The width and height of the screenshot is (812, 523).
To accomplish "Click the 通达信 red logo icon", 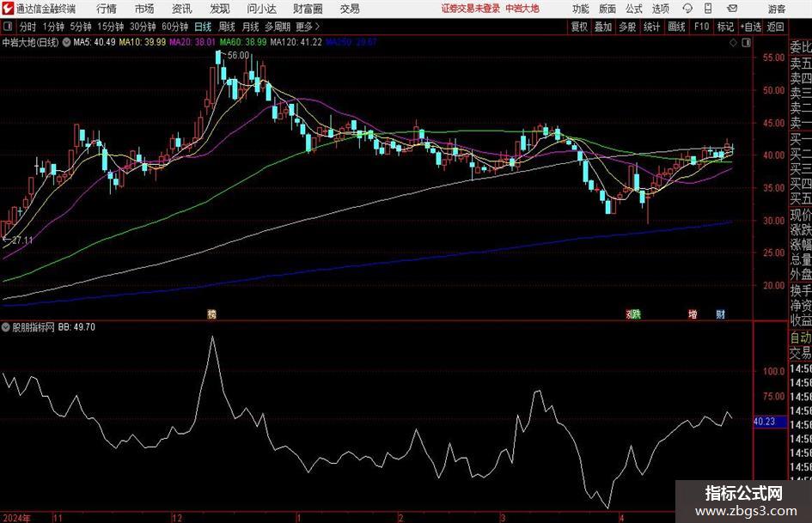I will click(x=7, y=9).
